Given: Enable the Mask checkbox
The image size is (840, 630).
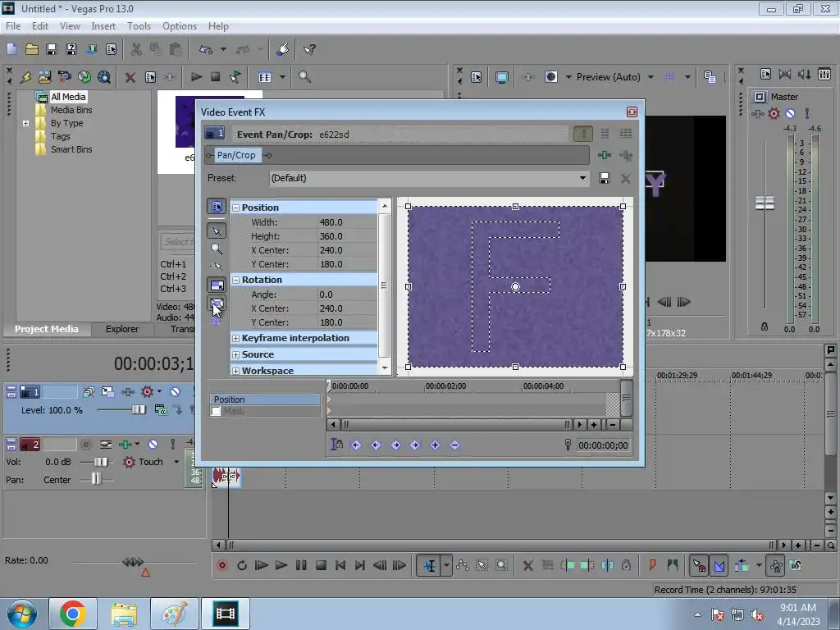Looking at the screenshot, I should point(216,412).
